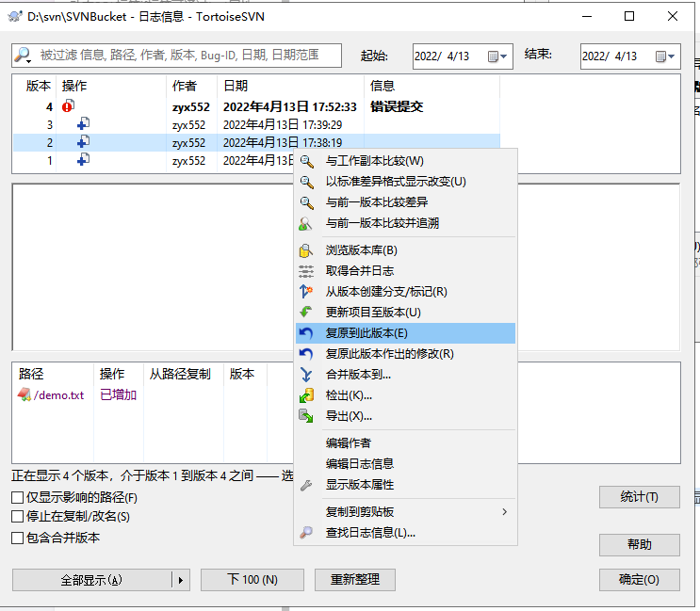This screenshot has width=700, height=611.
Task: Click the checkout icon for 检出(K)...
Action: point(306,395)
